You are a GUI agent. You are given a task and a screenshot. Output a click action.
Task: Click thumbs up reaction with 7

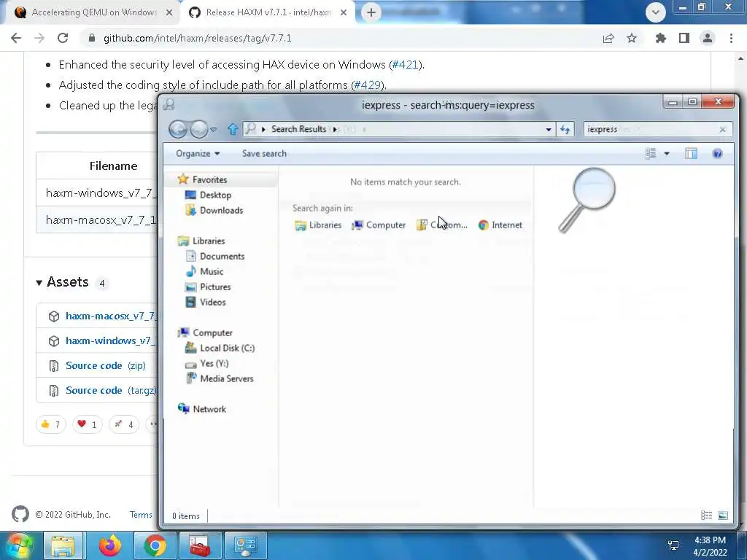pos(50,424)
